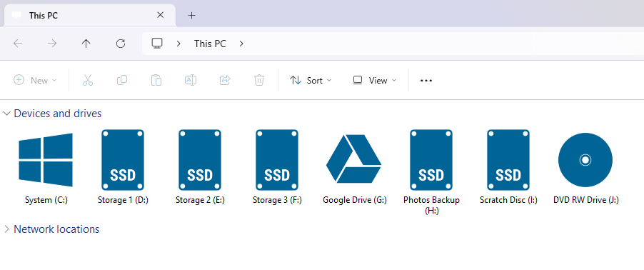
Task: Click This PC in the address breadcrumb
Action: pyautogui.click(x=210, y=44)
